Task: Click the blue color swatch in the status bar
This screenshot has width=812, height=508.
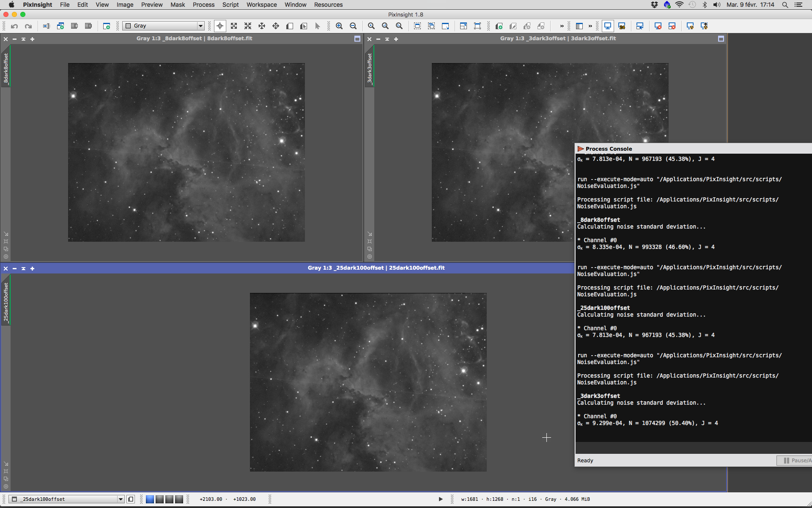Action: coord(150,499)
